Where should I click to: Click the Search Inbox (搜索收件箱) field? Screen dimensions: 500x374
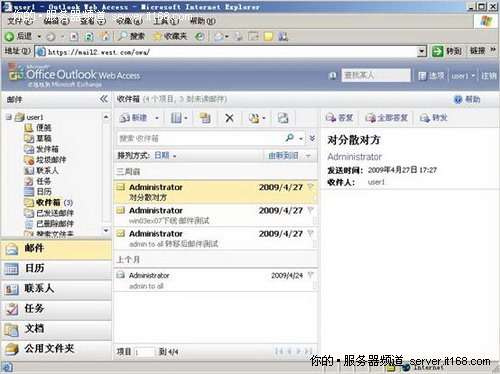click(200, 138)
